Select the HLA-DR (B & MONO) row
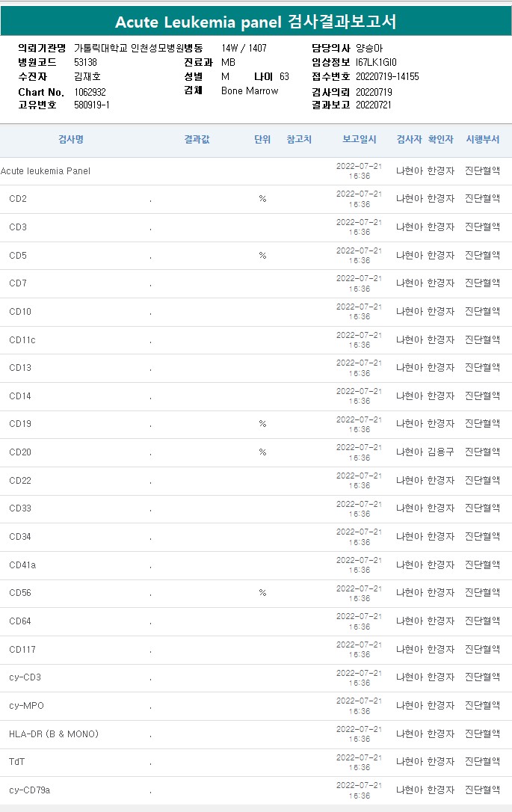Image resolution: width=512 pixels, height=812 pixels. (x=54, y=734)
